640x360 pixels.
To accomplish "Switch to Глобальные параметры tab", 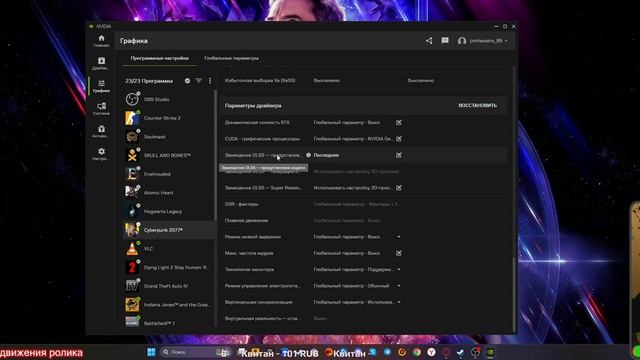I will point(231,58).
